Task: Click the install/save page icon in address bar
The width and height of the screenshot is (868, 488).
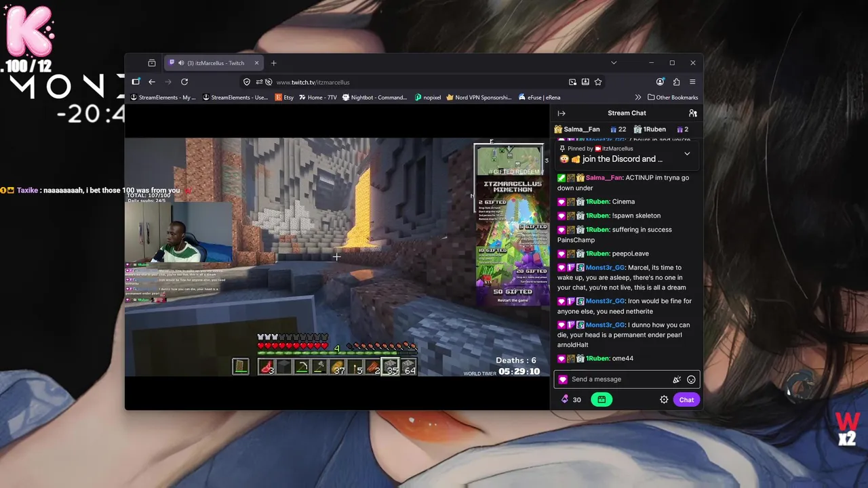Action: [x=585, y=82]
